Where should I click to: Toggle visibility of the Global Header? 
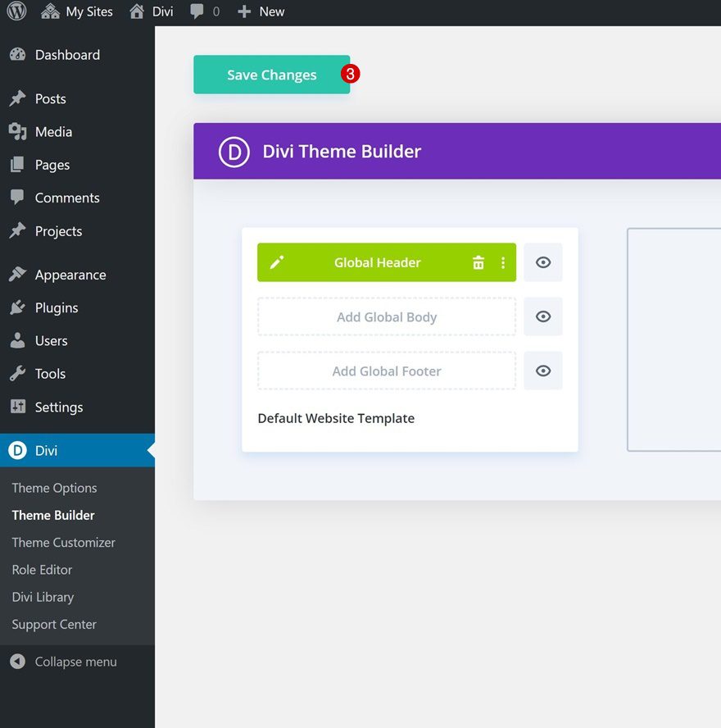click(543, 262)
